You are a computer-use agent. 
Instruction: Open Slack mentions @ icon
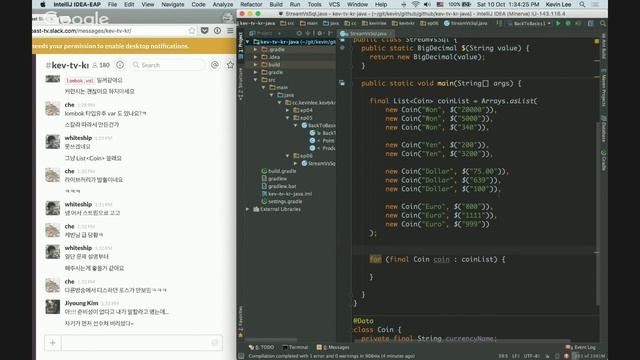[x=215, y=65]
